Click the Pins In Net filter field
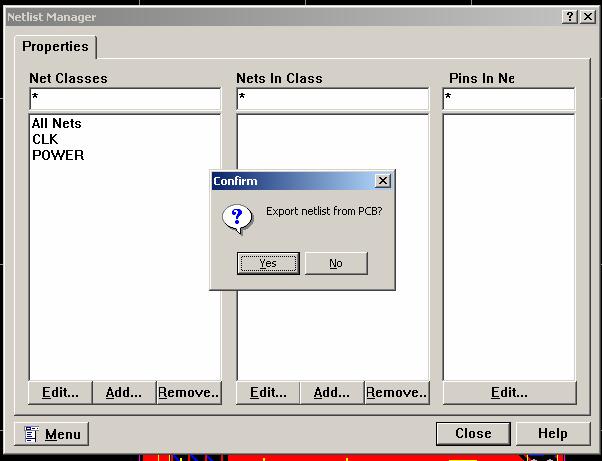This screenshot has width=602, height=461. pos(509,99)
